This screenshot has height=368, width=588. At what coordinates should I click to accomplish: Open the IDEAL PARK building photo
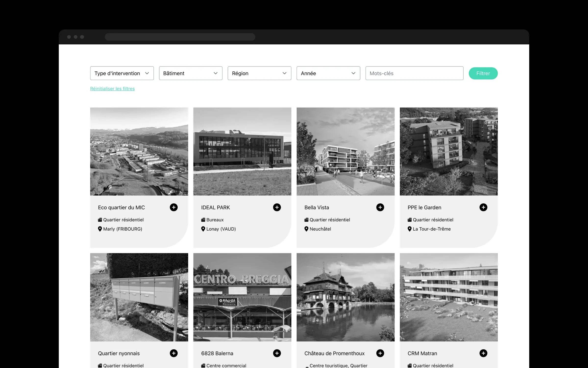point(242,151)
